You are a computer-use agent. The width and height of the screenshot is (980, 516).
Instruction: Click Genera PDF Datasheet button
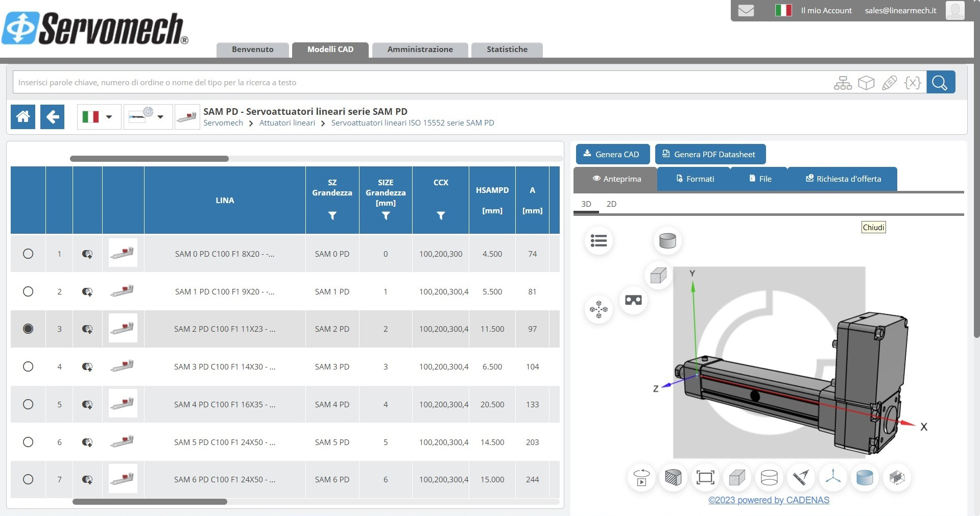[x=710, y=154]
